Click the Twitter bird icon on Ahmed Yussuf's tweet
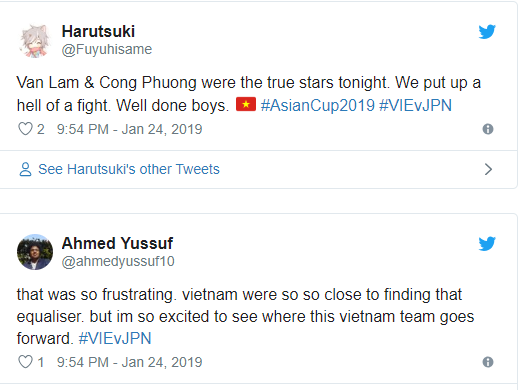Image resolution: width=519 pixels, height=390 pixels. pos(487,244)
